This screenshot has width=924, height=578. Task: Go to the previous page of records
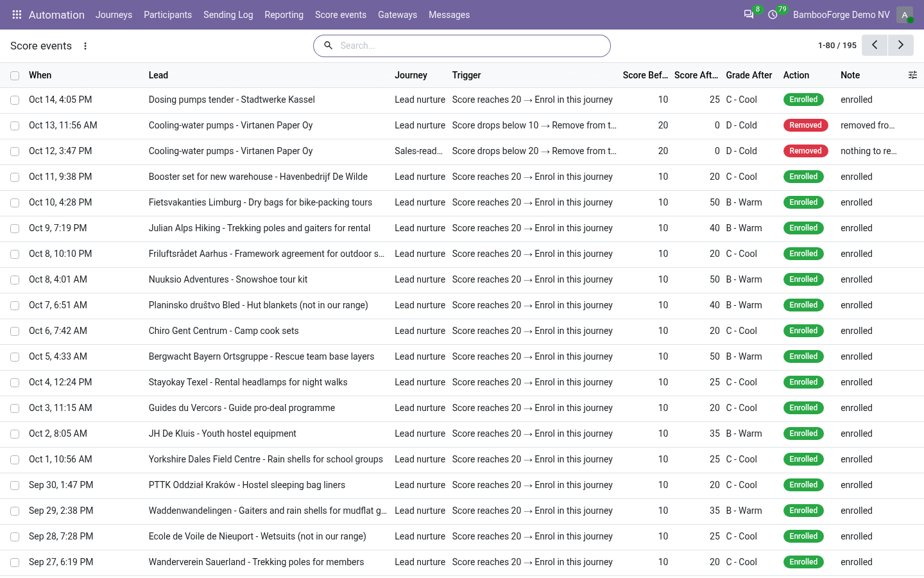pos(875,45)
